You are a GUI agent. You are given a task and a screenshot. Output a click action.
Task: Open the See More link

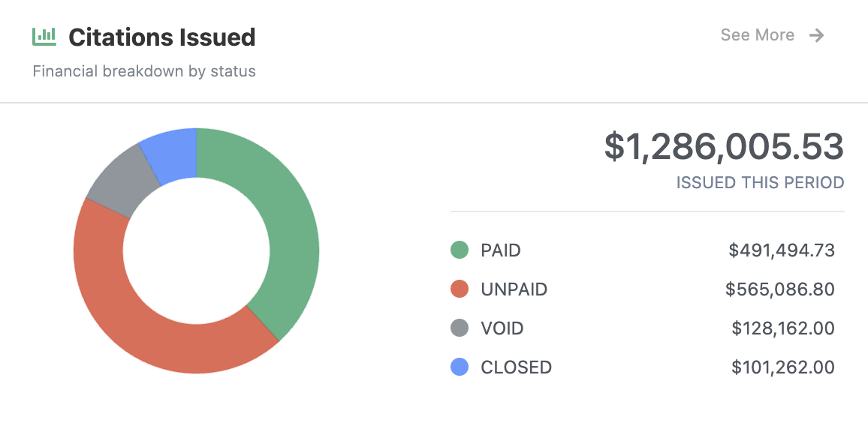pyautogui.click(x=758, y=35)
